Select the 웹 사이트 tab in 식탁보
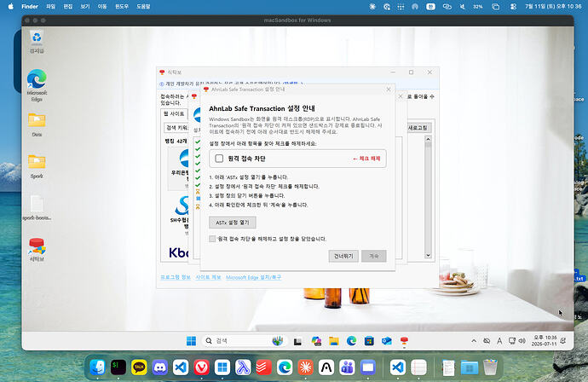The image size is (588, 382). [174, 113]
